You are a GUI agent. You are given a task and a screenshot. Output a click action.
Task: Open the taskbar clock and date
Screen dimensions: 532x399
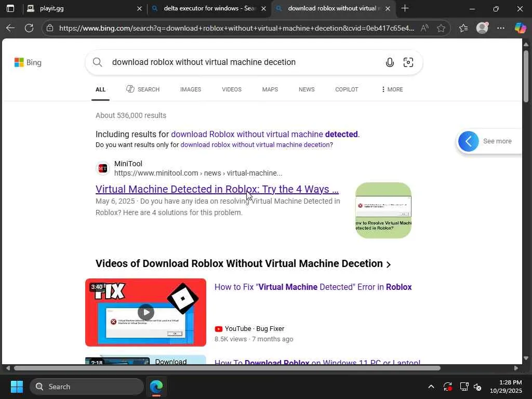pos(506,387)
